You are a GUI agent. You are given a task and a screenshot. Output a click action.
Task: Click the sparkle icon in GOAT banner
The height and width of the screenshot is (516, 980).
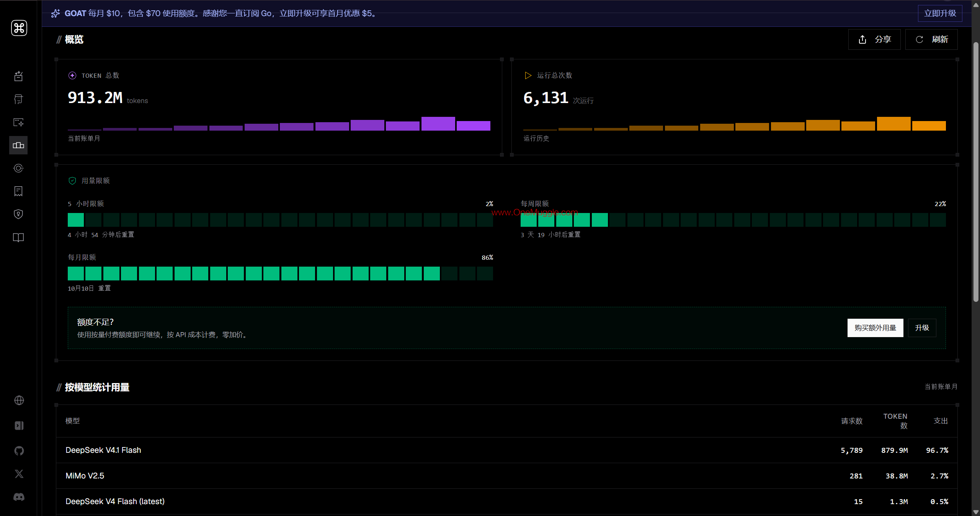click(56, 13)
